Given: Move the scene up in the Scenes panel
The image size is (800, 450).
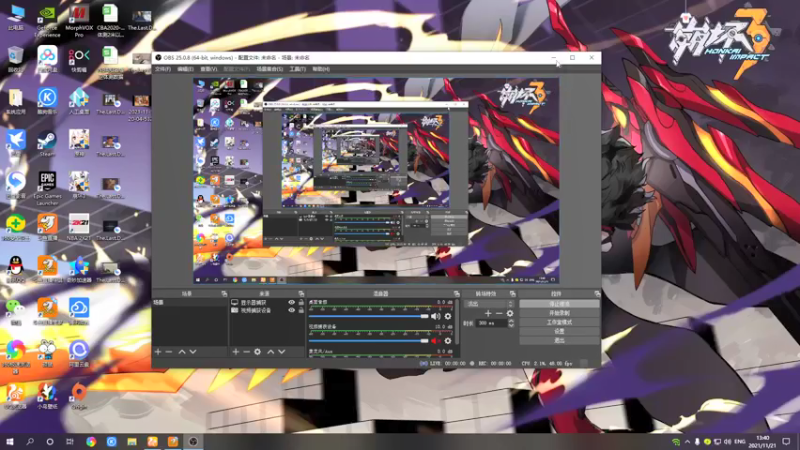Looking at the screenshot, I should click(x=182, y=352).
